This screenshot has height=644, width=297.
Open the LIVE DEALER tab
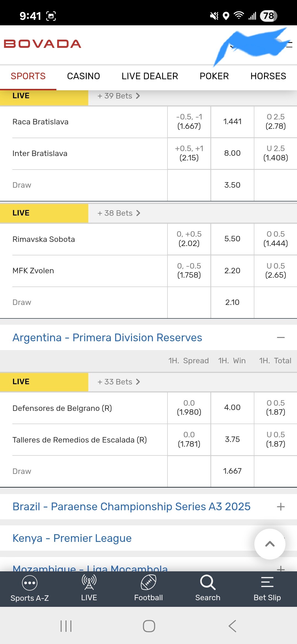coord(150,76)
